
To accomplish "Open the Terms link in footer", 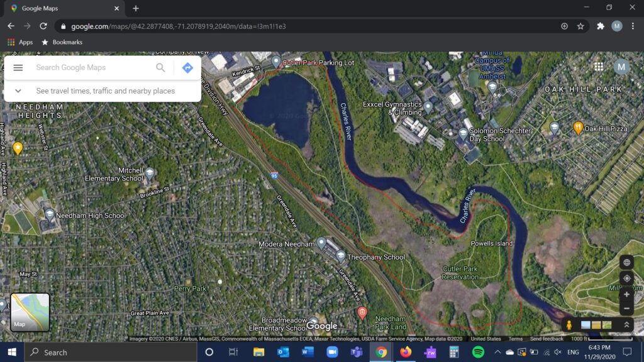I will [515, 339].
